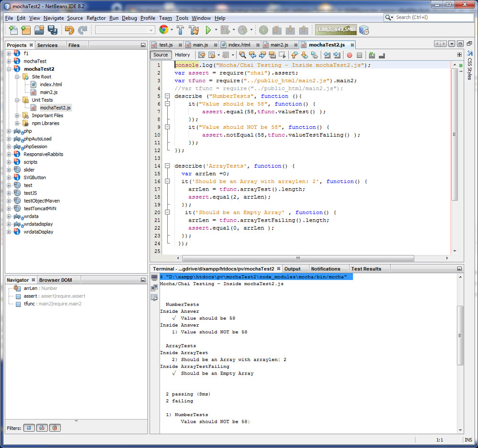Viewport: 478px width, 448px height.
Task: Click editor split window icon at right
Action: (459, 55)
